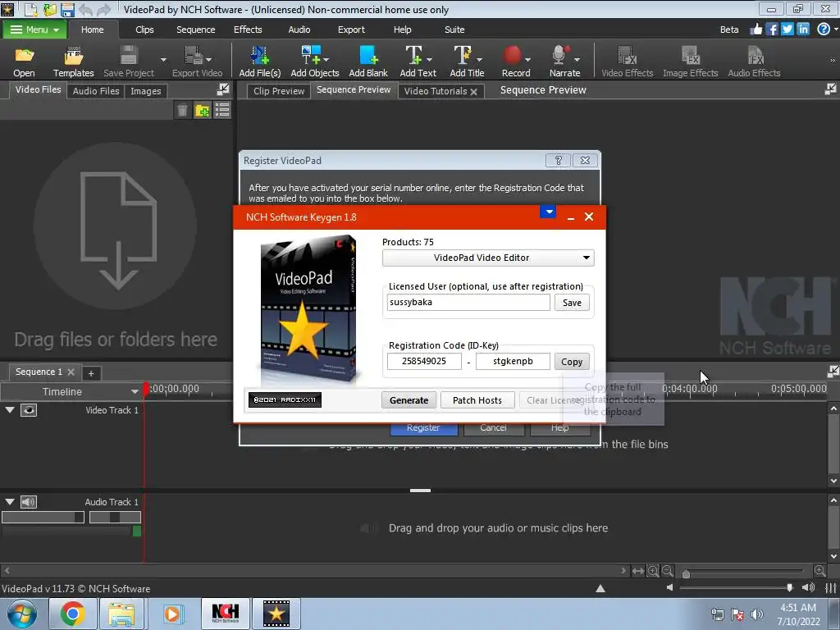
Task: Open the Add Objects dropdown arrow
Action: 326,59
